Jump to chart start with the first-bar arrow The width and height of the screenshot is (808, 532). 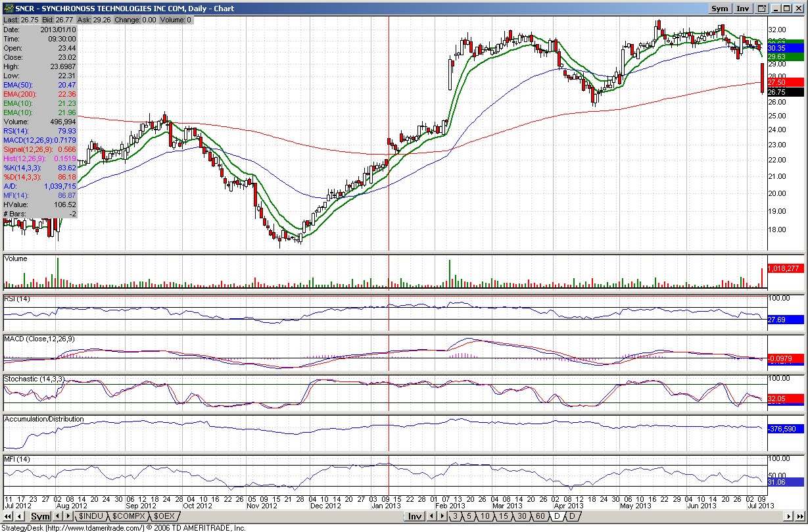[x=7, y=516]
